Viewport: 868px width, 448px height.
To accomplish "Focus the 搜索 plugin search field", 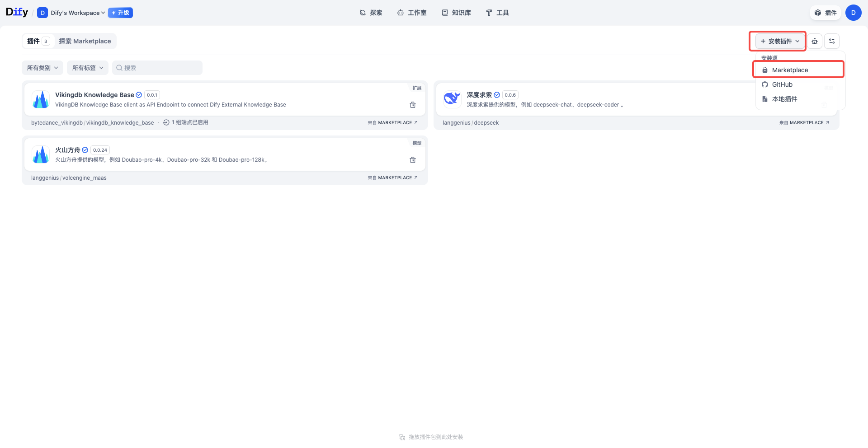I will pos(157,68).
